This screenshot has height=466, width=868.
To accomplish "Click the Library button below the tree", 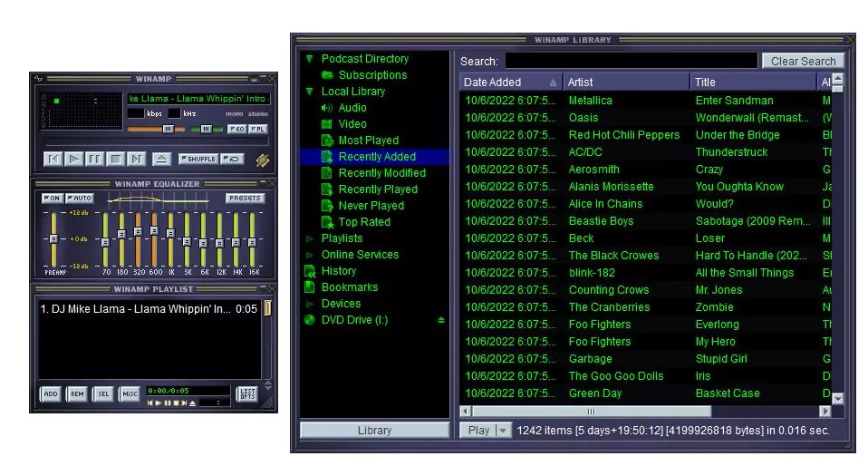I will click(374, 431).
